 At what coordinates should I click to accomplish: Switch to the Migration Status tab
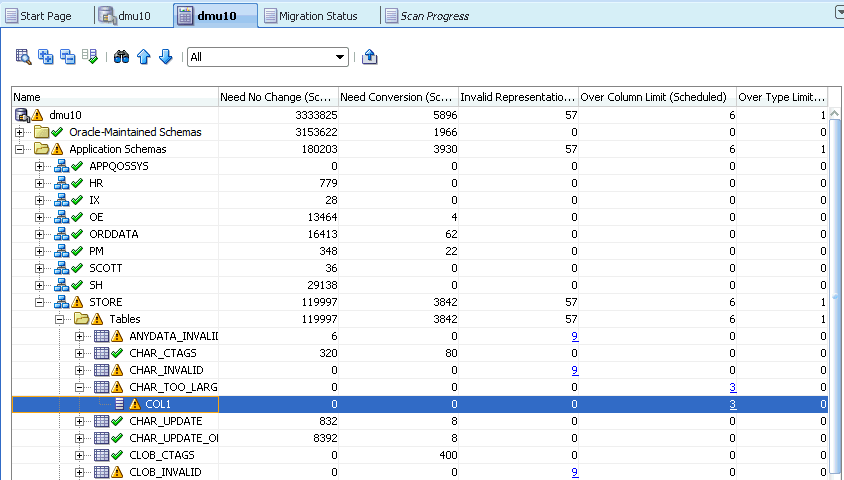(x=318, y=16)
